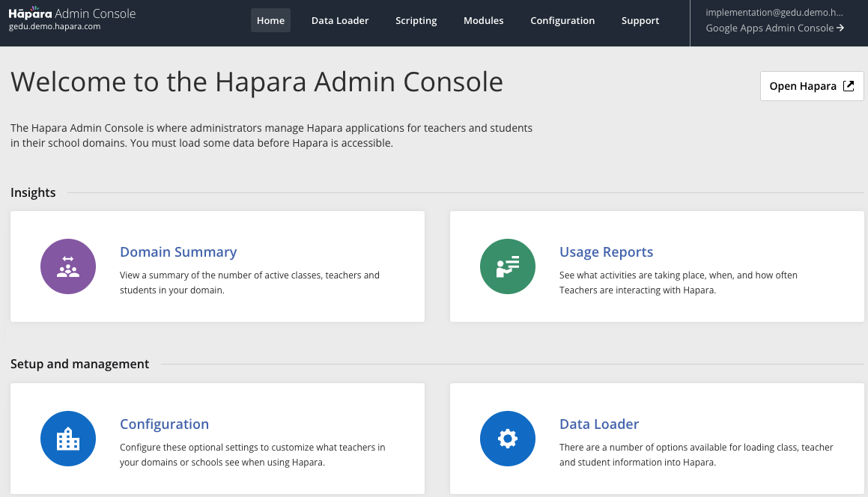868x497 pixels.
Task: Click the intro paragraph about managing Hapara applications
Action: [x=271, y=135]
